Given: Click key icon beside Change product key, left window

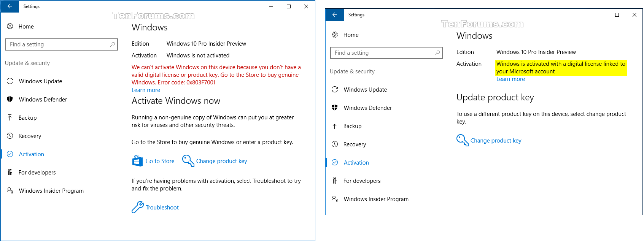Looking at the screenshot, I should pos(188,161).
